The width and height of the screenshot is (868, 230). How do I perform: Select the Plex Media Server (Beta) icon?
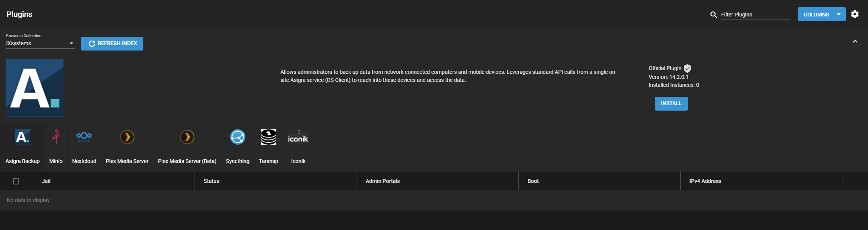coord(187,137)
